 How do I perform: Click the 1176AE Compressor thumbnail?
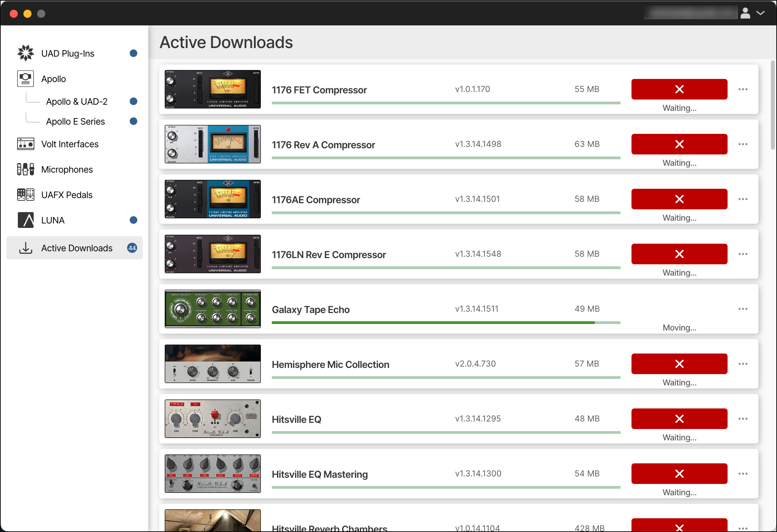point(213,199)
